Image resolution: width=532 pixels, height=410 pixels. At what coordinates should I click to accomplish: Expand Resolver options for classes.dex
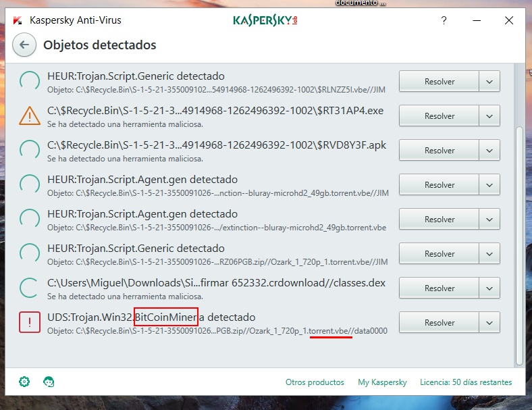[489, 288]
